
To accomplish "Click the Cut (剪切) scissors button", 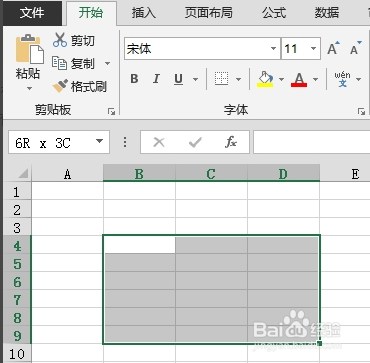I will click(x=73, y=40).
